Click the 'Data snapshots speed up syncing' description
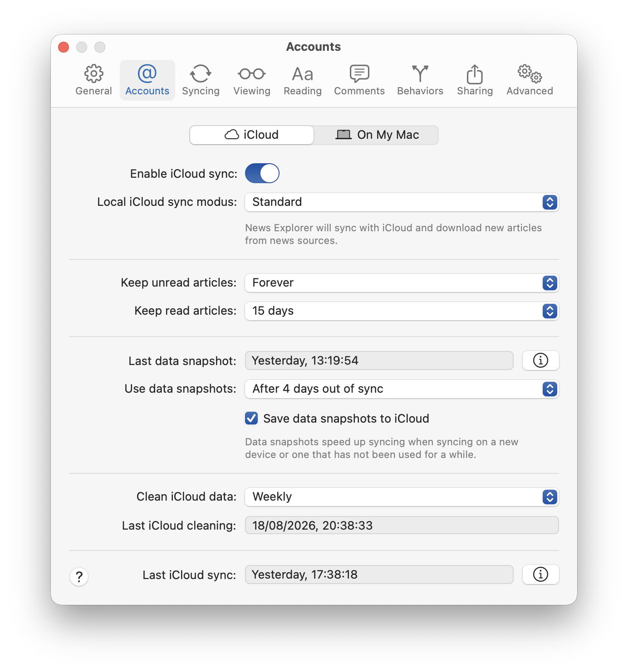628x672 pixels. tap(382, 448)
